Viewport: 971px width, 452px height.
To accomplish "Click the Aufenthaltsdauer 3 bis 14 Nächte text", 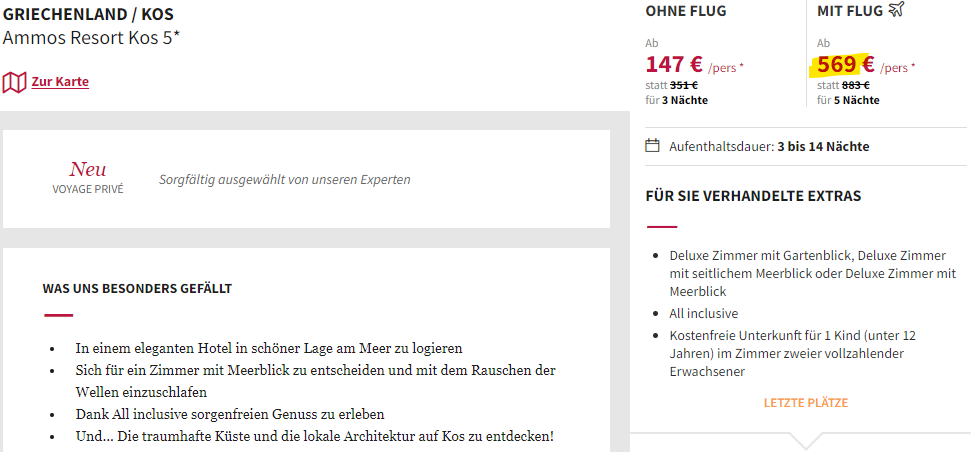I will click(769, 147).
